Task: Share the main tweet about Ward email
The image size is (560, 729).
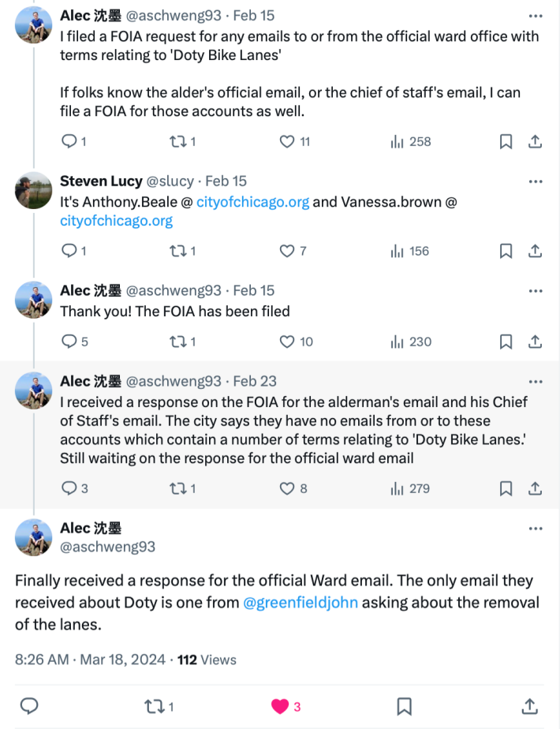Action: coord(531,706)
